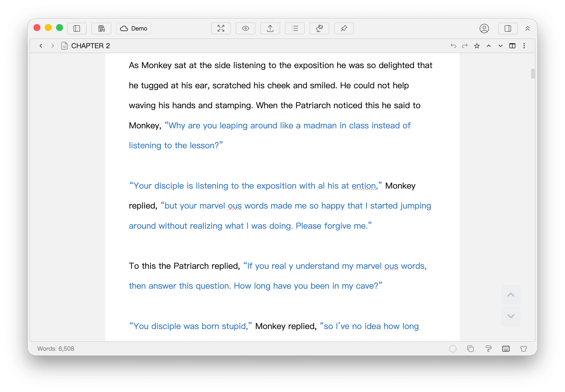Toggle the right sidebar panel
Viewport: 565px width, 392px height.
[x=508, y=29]
